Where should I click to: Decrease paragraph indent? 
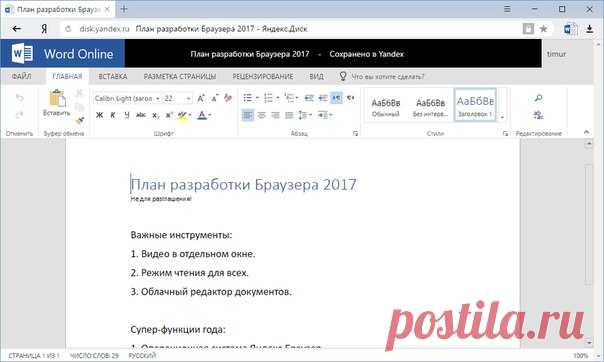pos(309,99)
